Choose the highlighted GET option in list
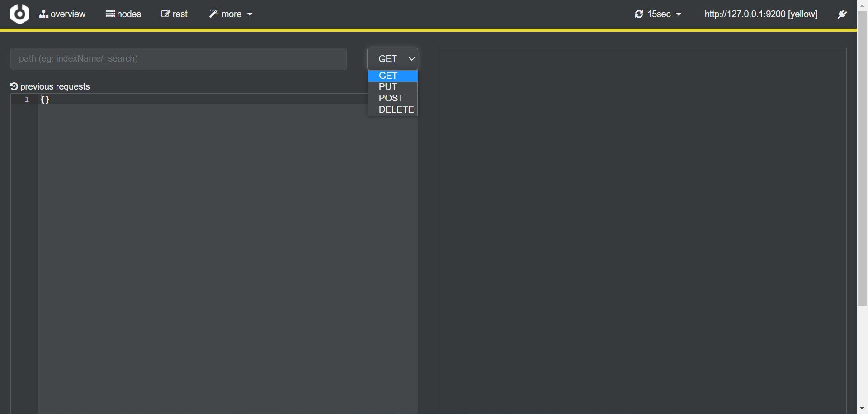Viewport: 868px width, 414px height. pos(388,76)
